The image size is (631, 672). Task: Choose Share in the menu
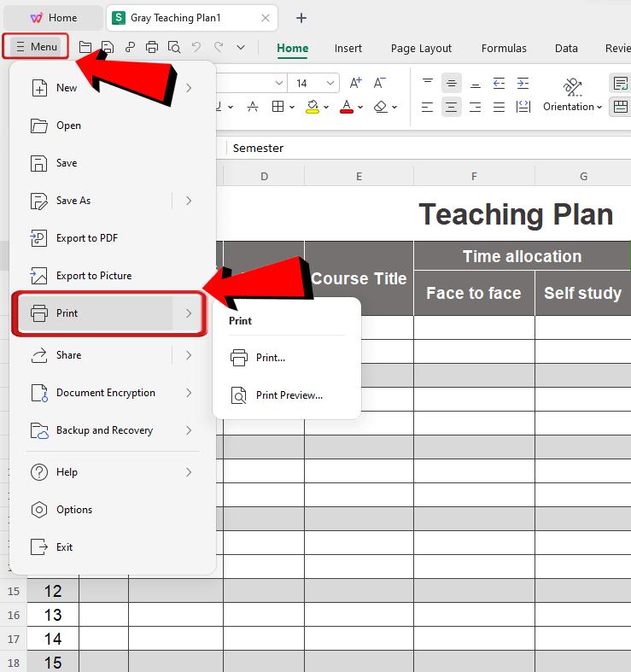(96, 355)
